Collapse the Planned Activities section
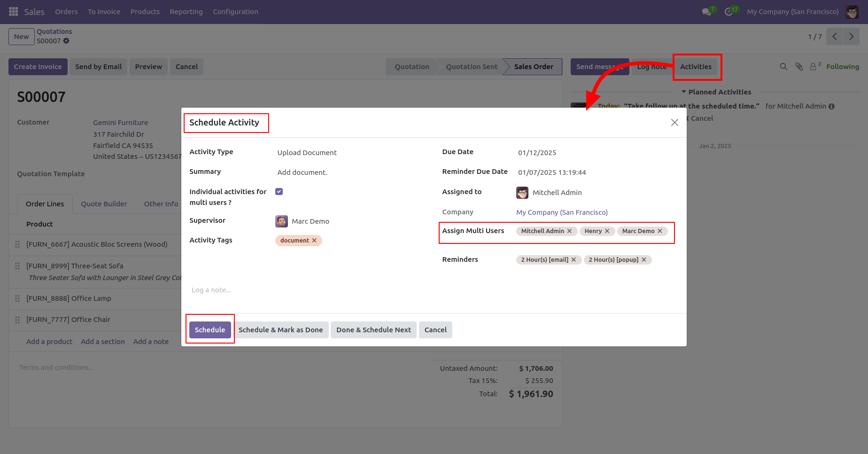Viewport: 868px width, 454px height. click(716, 92)
